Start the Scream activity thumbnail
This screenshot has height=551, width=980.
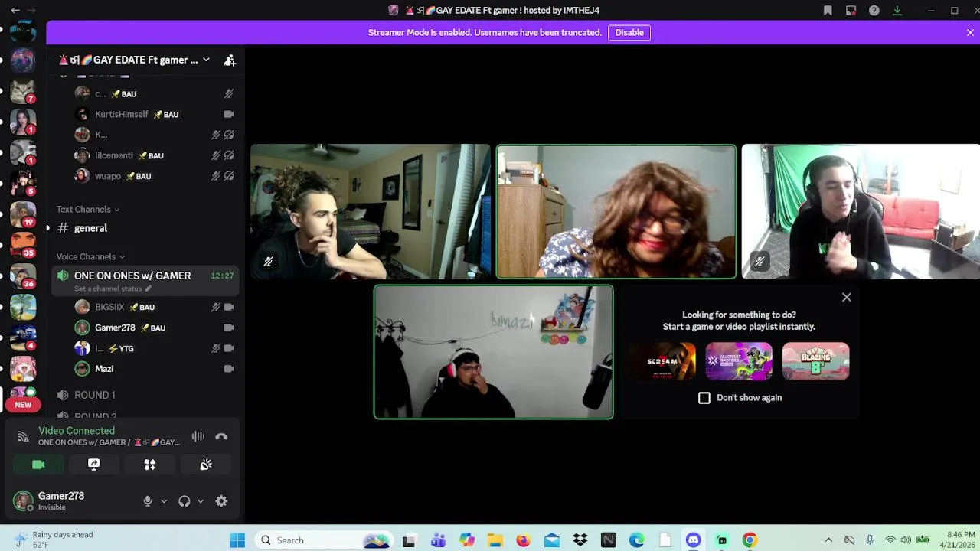point(662,361)
